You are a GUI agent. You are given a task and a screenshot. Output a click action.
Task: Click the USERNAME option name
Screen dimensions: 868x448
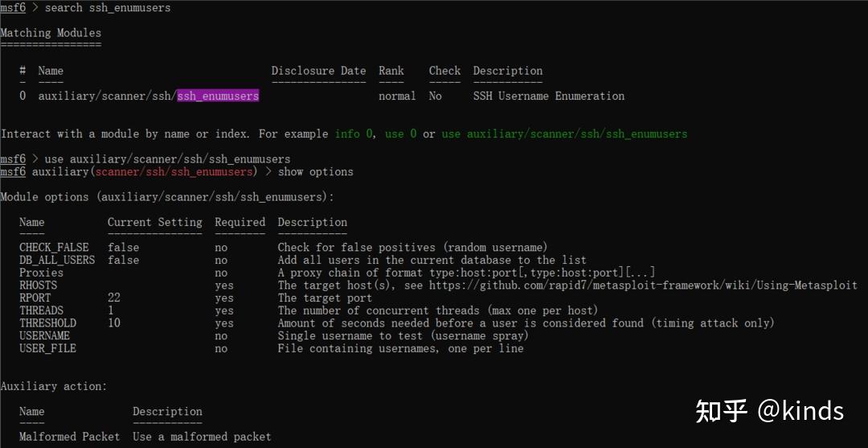[44, 336]
